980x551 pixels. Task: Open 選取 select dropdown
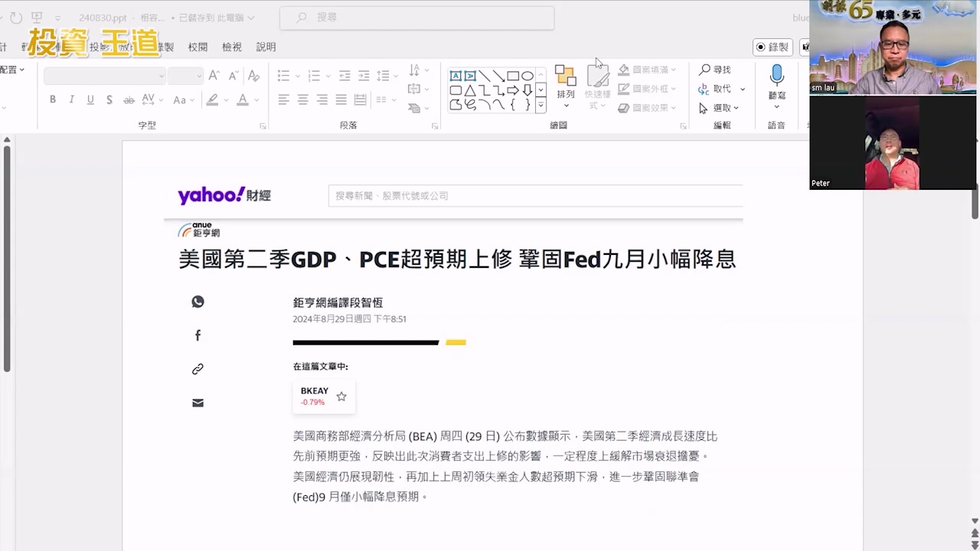pyautogui.click(x=720, y=108)
